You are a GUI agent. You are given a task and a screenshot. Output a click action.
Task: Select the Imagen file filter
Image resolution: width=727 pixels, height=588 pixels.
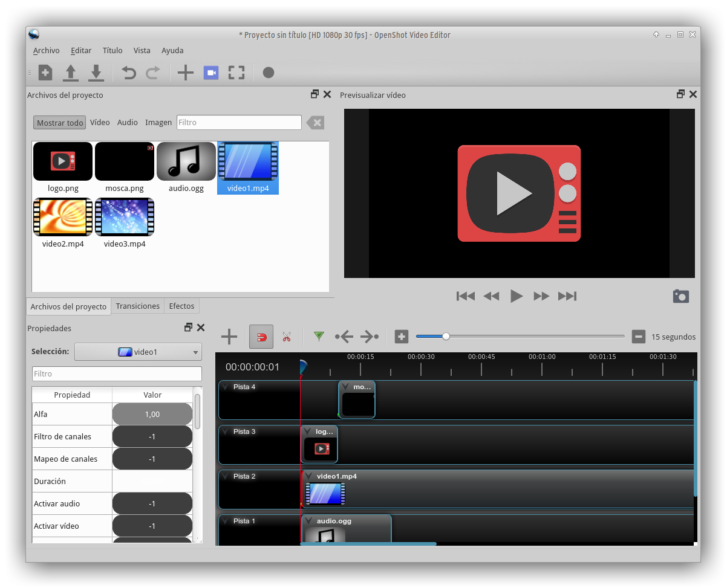coord(158,123)
